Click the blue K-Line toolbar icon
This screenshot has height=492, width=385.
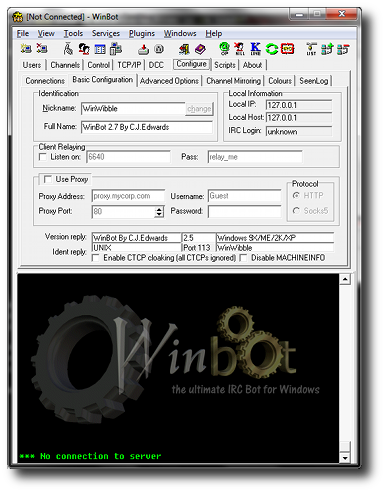click(255, 49)
